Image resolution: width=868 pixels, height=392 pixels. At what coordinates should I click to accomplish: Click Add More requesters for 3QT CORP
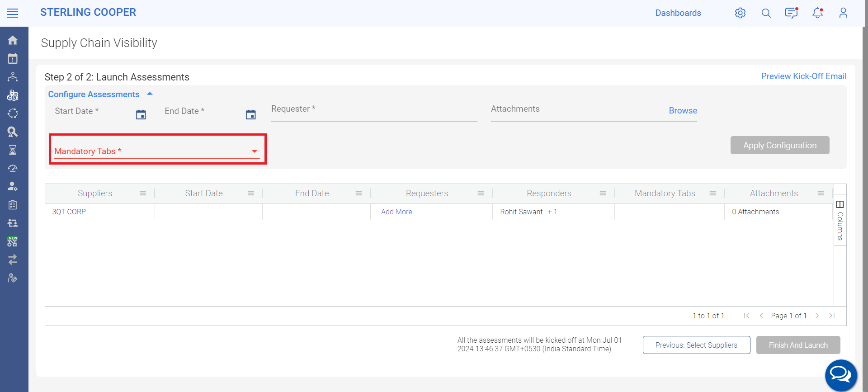396,212
